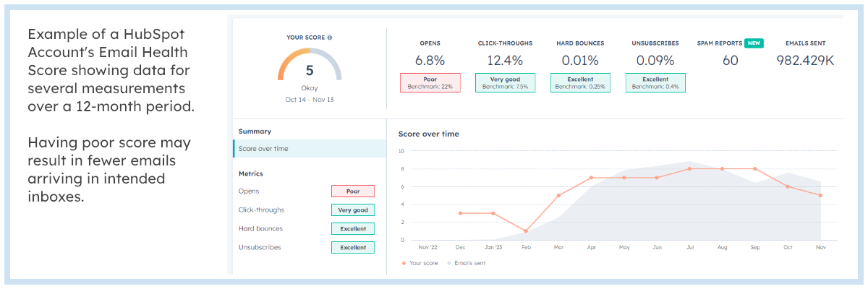This screenshot has height=289, width=868.
Task: Select Unsubscribes in Metrics list
Action: click(x=260, y=248)
